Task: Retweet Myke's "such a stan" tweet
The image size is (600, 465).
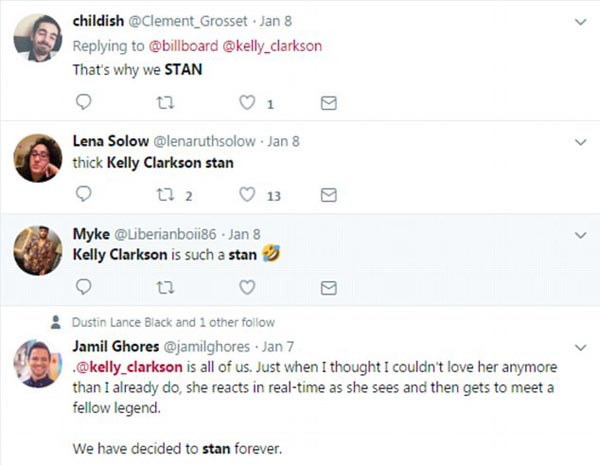Action: [x=164, y=287]
